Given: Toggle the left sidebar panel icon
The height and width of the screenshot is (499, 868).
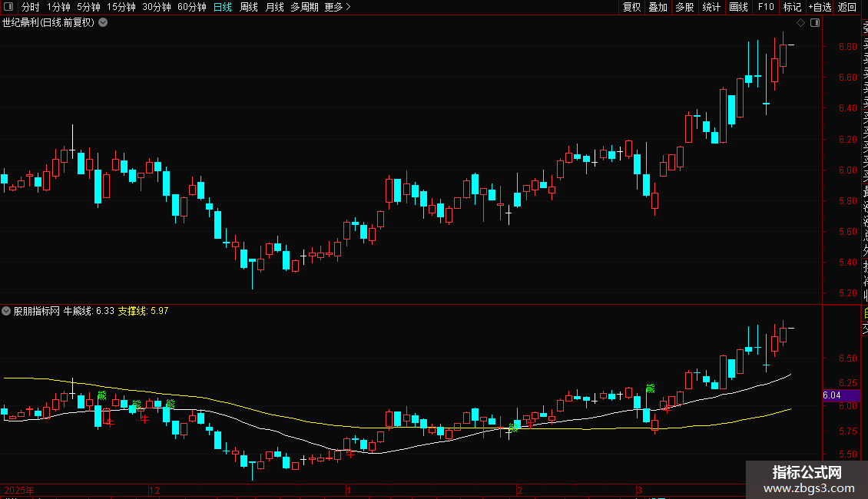Looking at the screenshot, I should 8,7.
